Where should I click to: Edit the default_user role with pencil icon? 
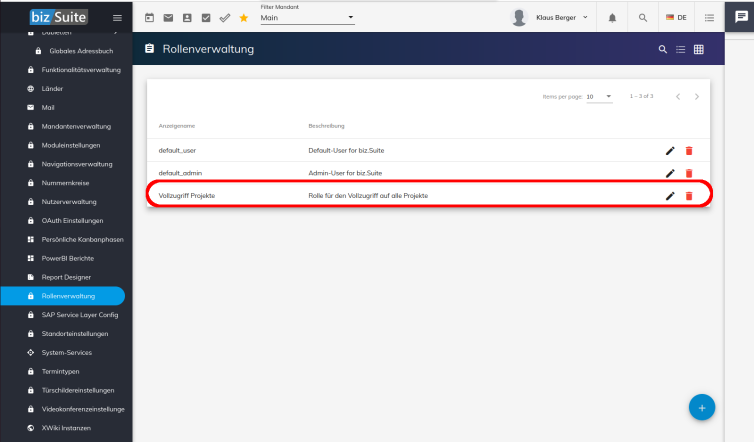tap(670, 151)
